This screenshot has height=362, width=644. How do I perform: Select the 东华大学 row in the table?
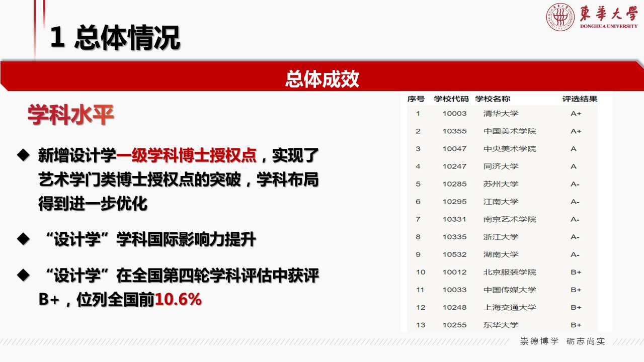pyautogui.click(x=501, y=325)
